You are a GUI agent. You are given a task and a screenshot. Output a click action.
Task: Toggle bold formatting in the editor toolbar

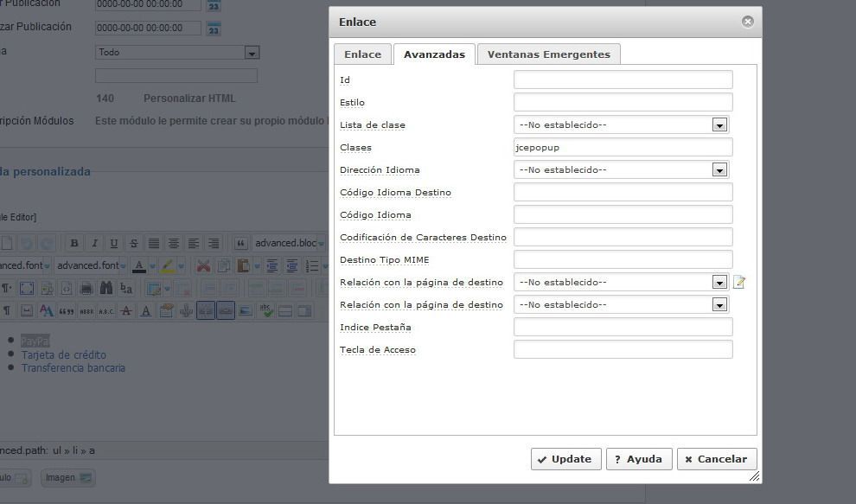point(74,243)
